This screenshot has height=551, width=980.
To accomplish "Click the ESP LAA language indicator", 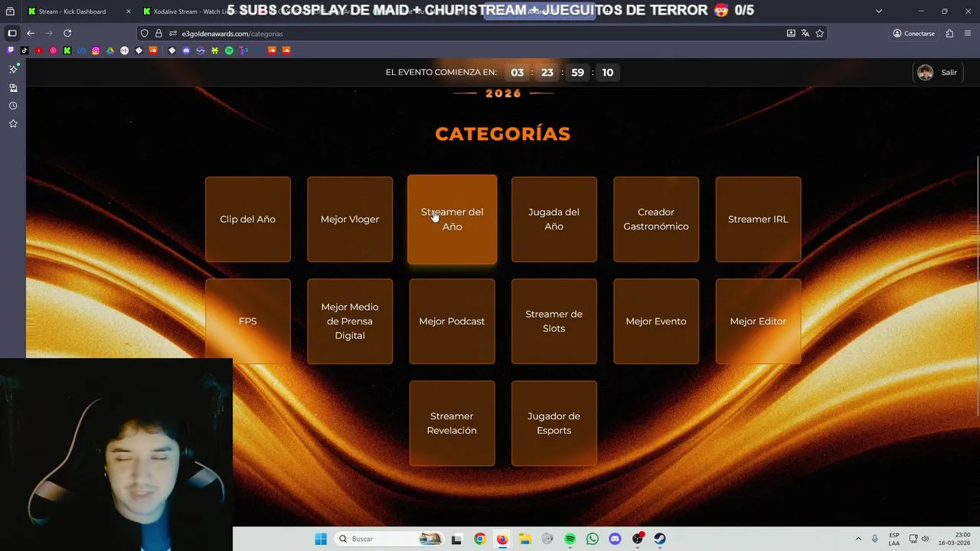I will 894,539.
